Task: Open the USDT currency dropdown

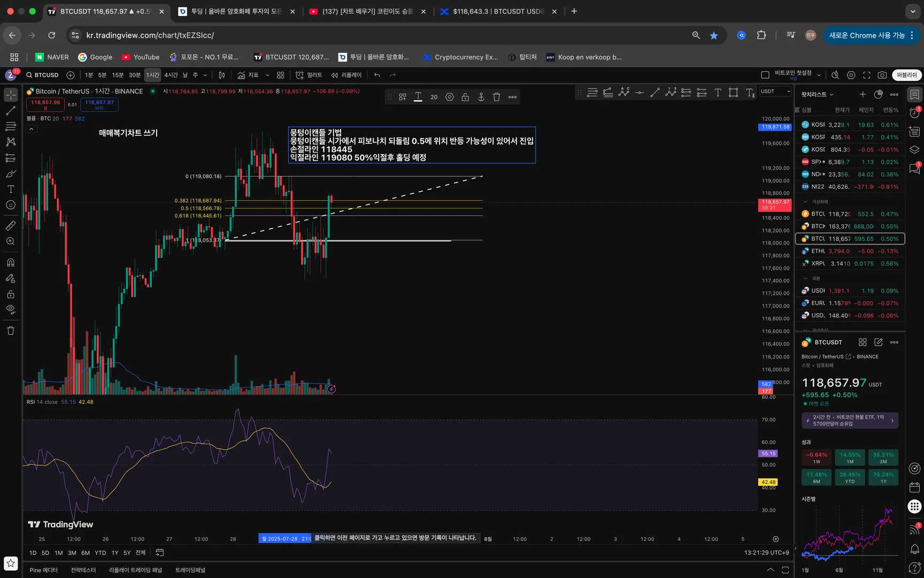Action: [x=775, y=92]
